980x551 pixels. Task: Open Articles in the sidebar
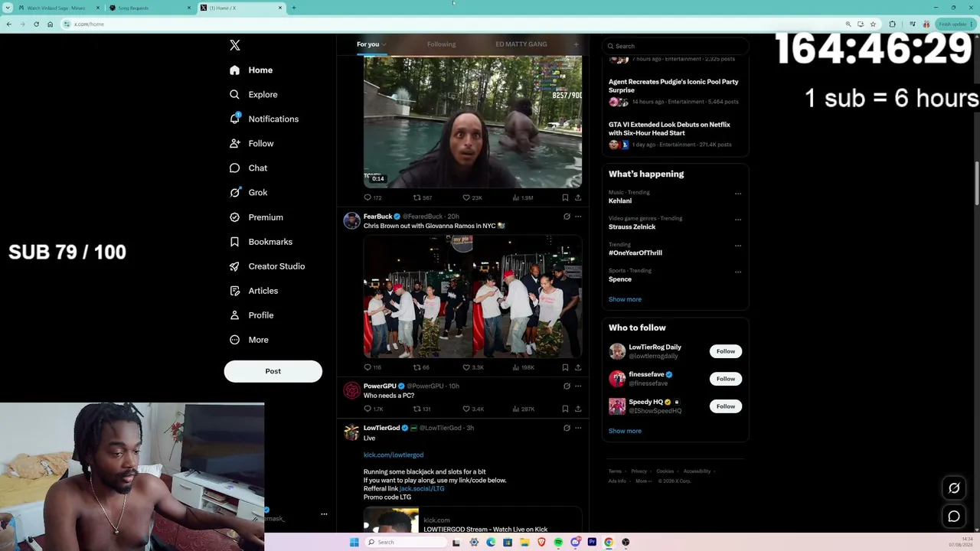253,291
